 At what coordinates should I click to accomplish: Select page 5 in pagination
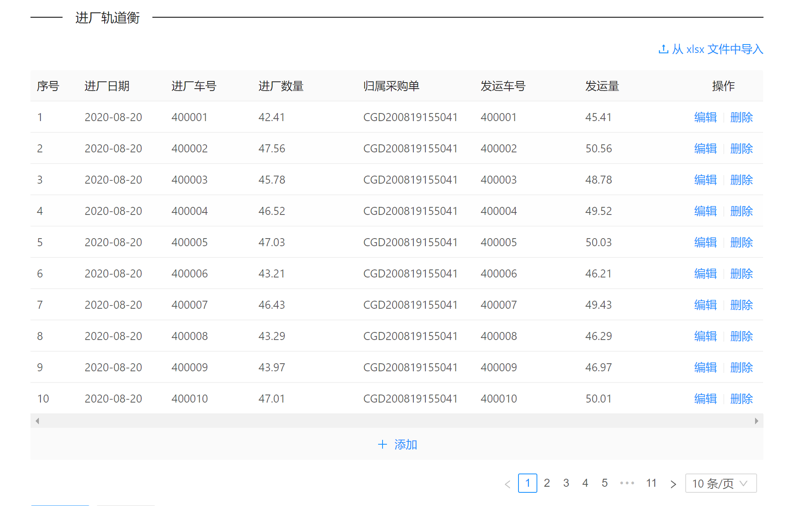tap(604, 483)
